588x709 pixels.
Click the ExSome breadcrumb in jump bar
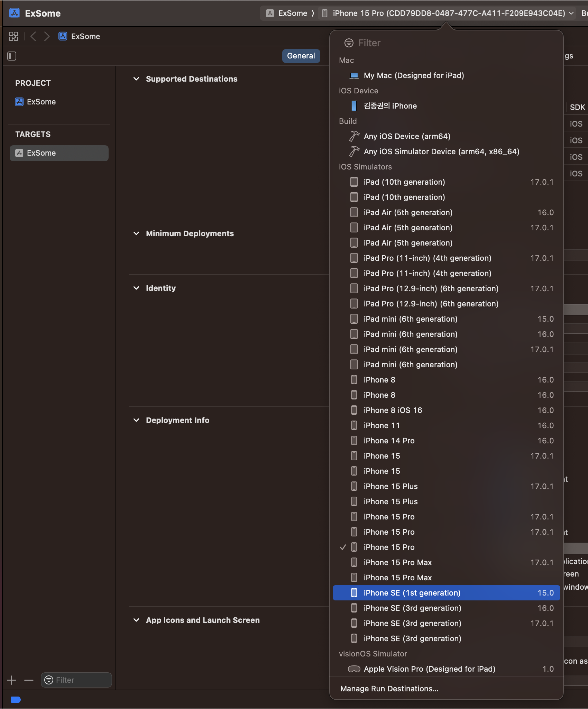(x=79, y=36)
